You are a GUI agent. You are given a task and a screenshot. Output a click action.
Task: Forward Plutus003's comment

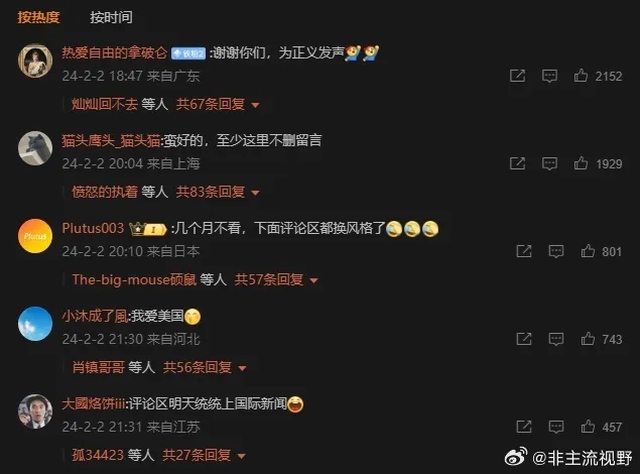coord(524,251)
